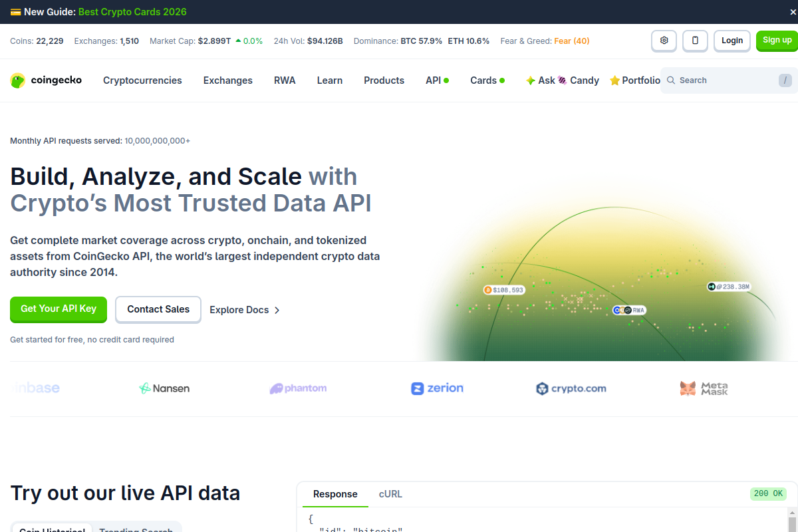The image size is (798, 532).
Task: Click the Get Your API Key button
Action: point(59,309)
